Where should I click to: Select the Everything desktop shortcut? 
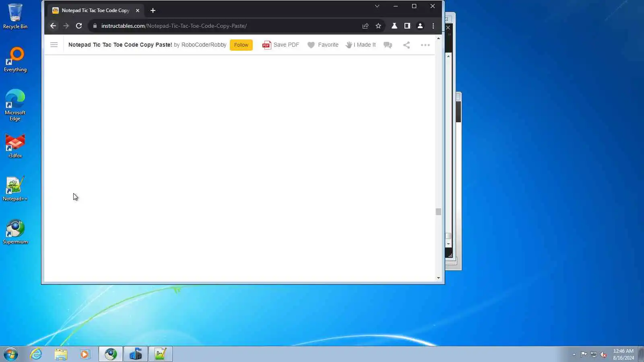point(15,59)
